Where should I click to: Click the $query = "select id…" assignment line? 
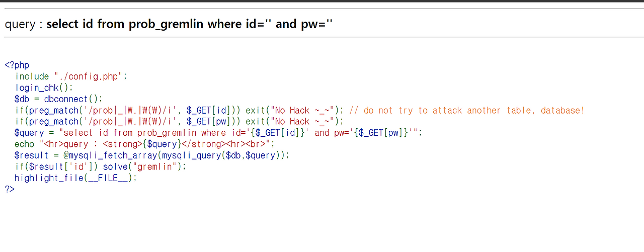pyautogui.click(x=218, y=133)
